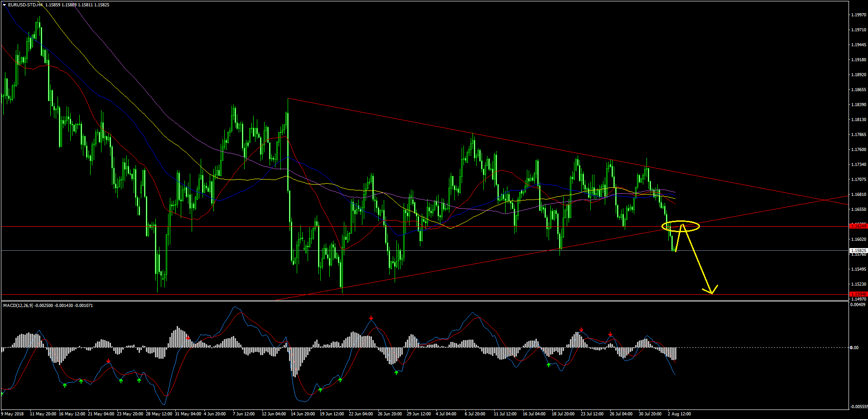Click the 1.17340 price scale value
The height and width of the screenshot is (419, 868).
(859, 165)
